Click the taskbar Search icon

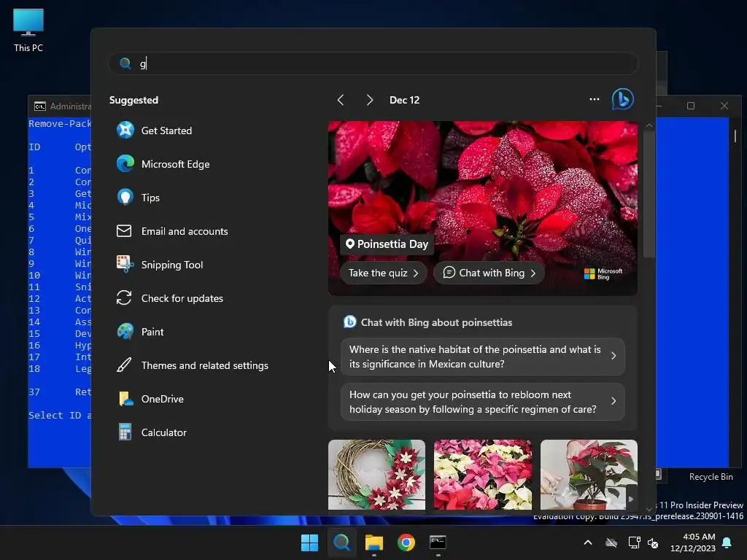click(x=341, y=542)
